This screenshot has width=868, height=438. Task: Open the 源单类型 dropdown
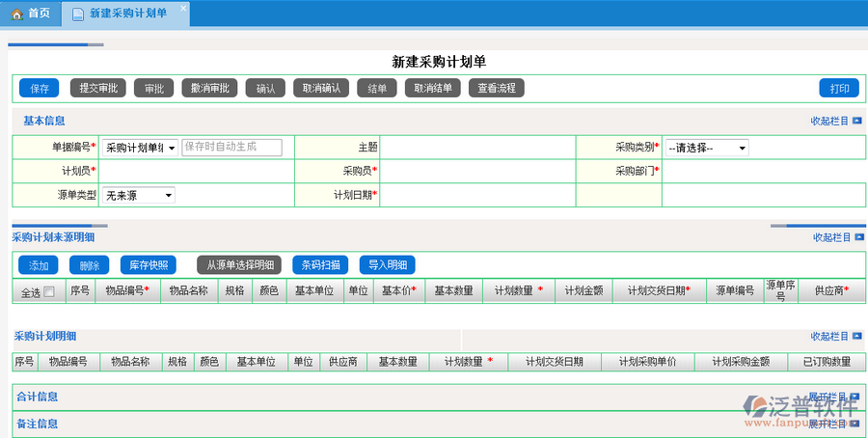click(139, 195)
